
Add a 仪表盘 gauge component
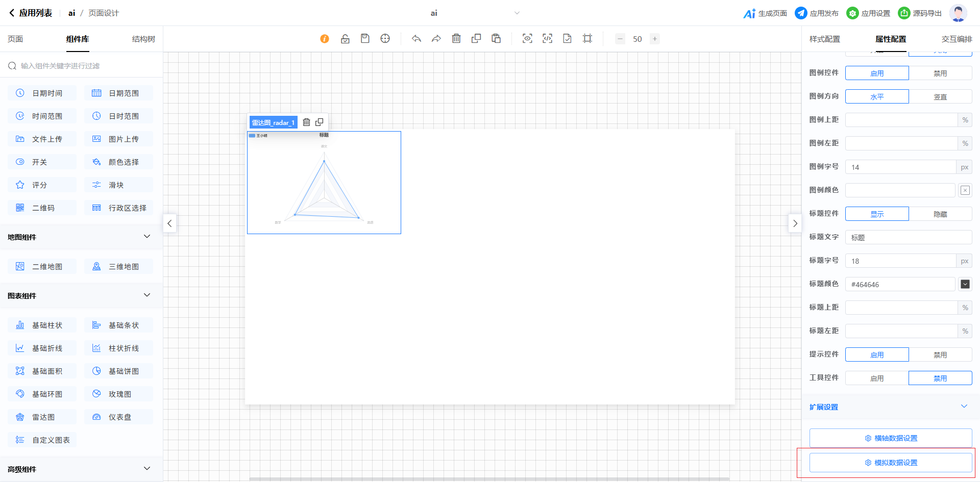[x=119, y=417]
